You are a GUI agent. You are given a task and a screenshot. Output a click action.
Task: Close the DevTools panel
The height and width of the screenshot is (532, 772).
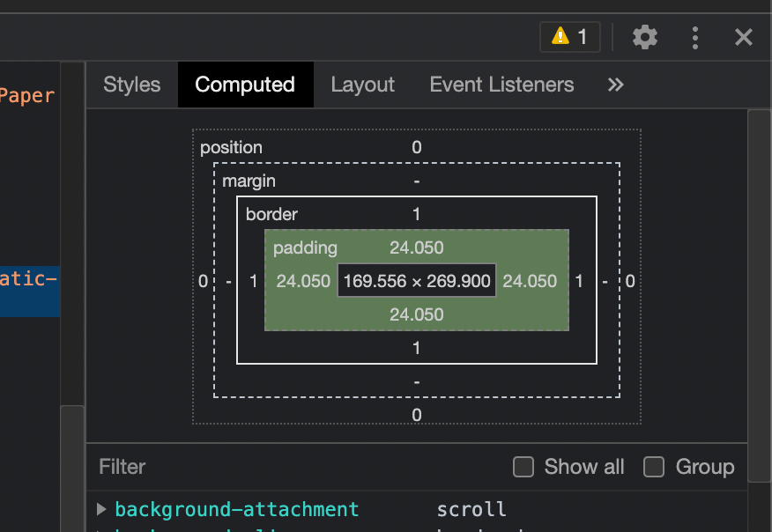pos(744,37)
